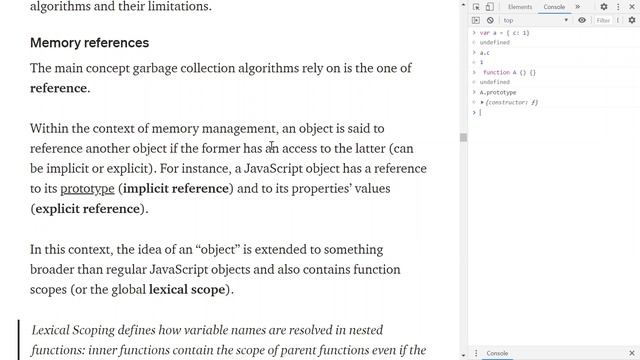This screenshot has height=360, width=640.
Task: Click the drawer three-dot menu icon
Action: (476, 353)
